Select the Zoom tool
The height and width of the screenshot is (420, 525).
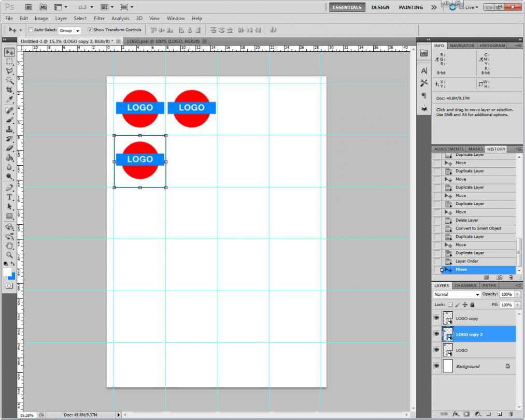tap(9, 255)
